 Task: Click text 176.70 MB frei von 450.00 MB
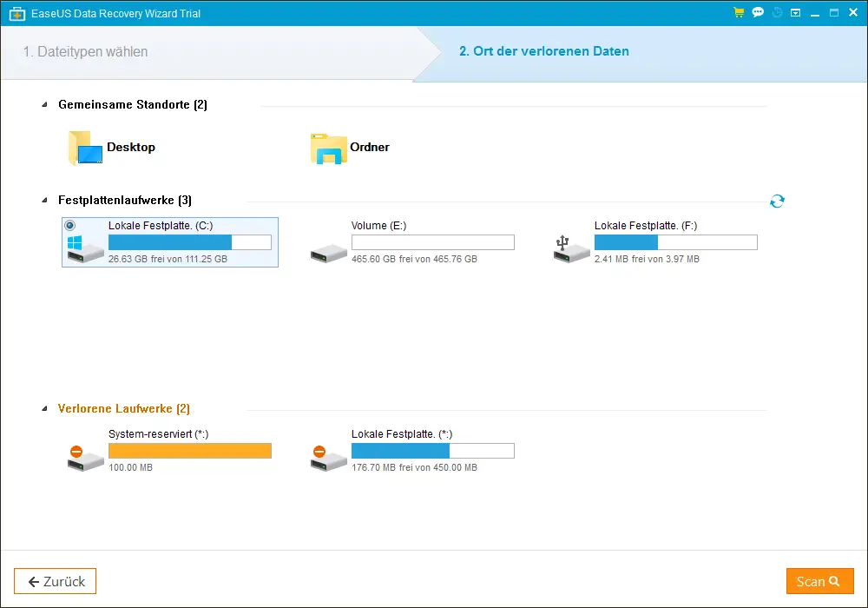[414, 467]
